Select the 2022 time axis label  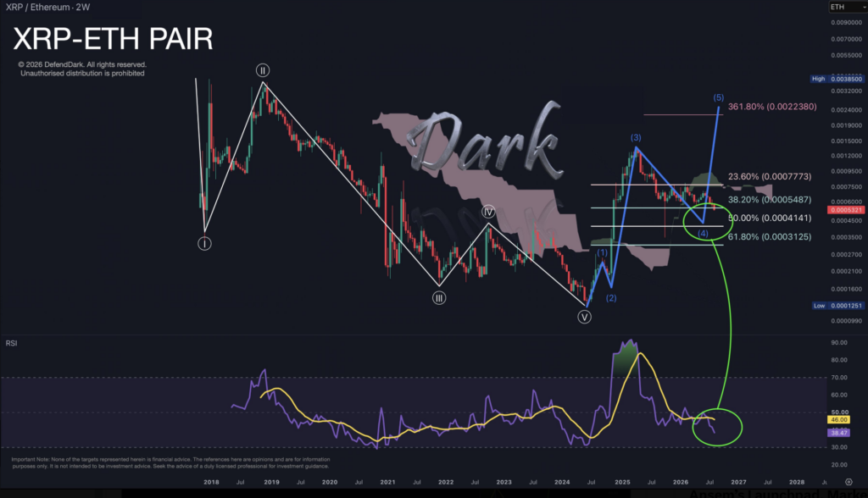(x=446, y=482)
